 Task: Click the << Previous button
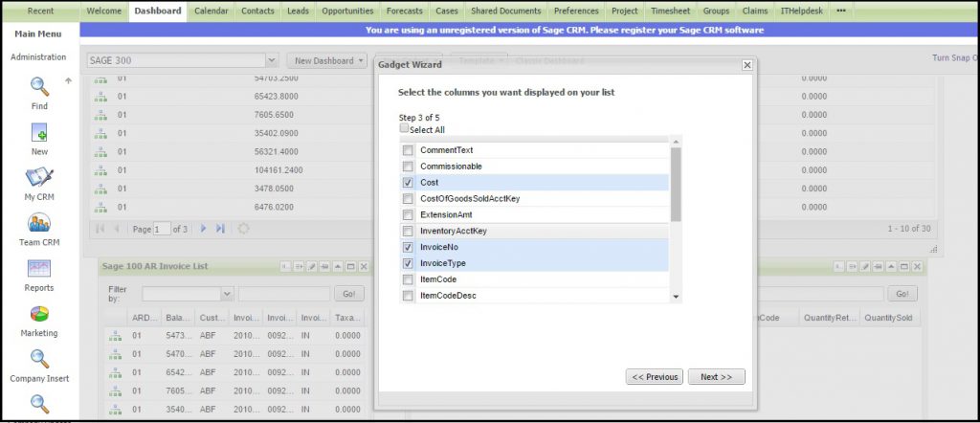655,377
